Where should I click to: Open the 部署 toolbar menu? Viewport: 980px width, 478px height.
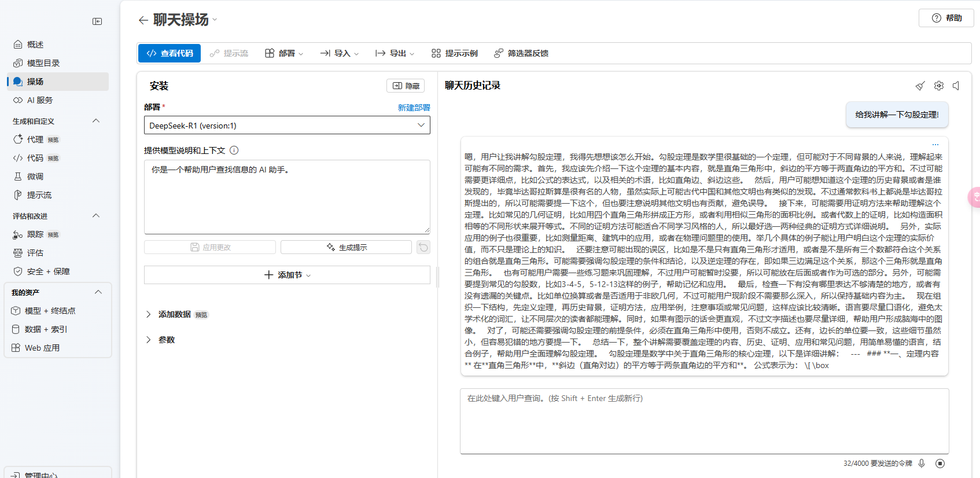(x=284, y=53)
